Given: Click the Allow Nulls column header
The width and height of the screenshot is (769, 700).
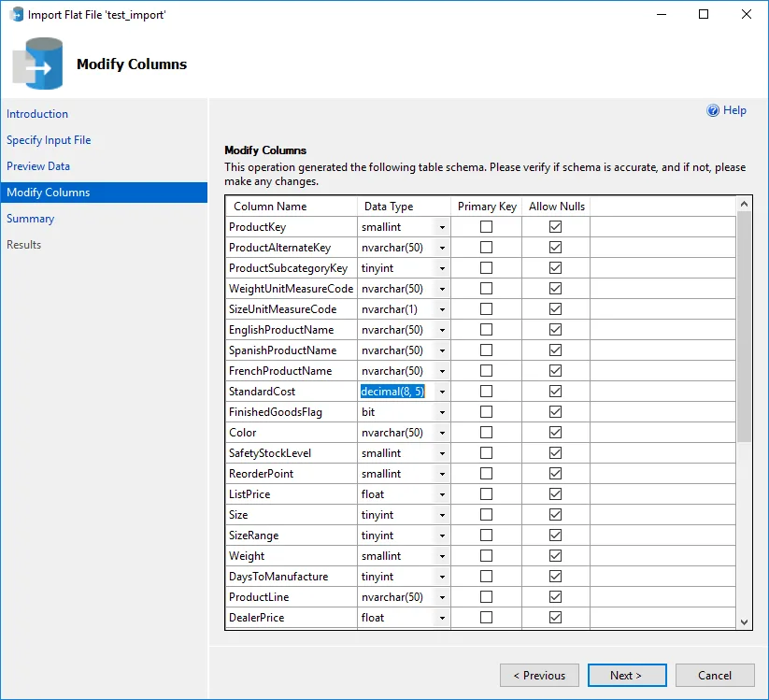Looking at the screenshot, I should point(556,207).
